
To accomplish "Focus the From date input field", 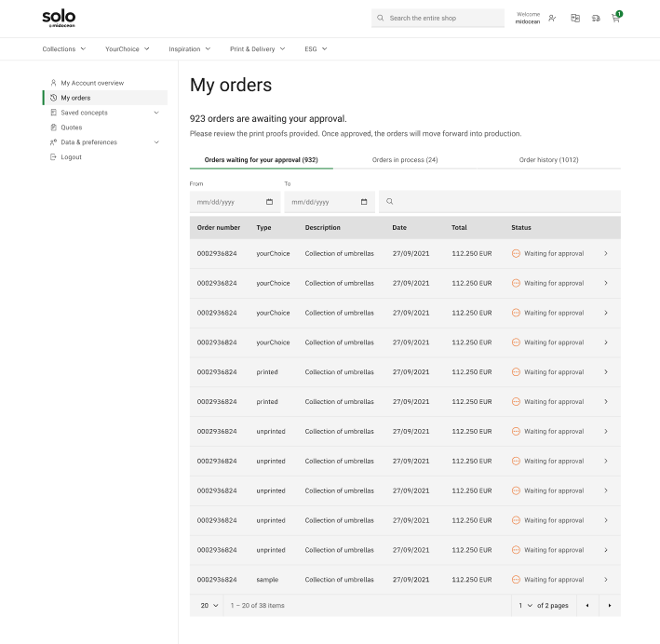I will click(235, 202).
